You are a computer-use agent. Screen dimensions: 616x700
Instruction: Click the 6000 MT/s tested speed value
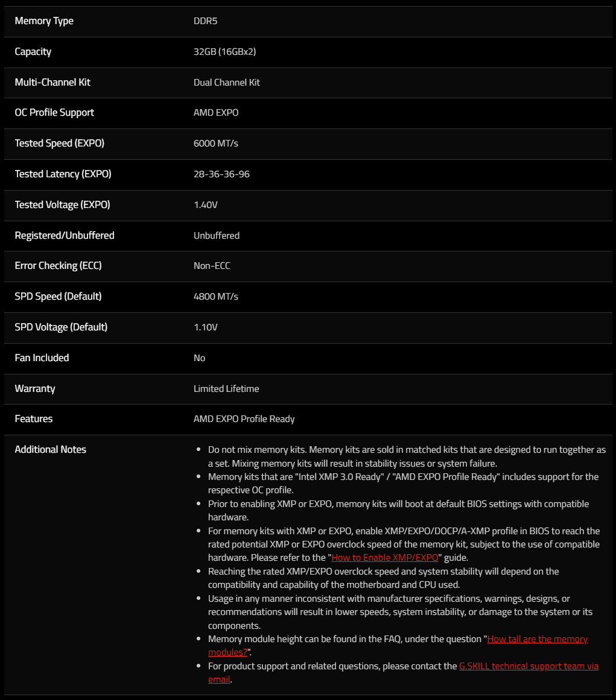coord(216,143)
